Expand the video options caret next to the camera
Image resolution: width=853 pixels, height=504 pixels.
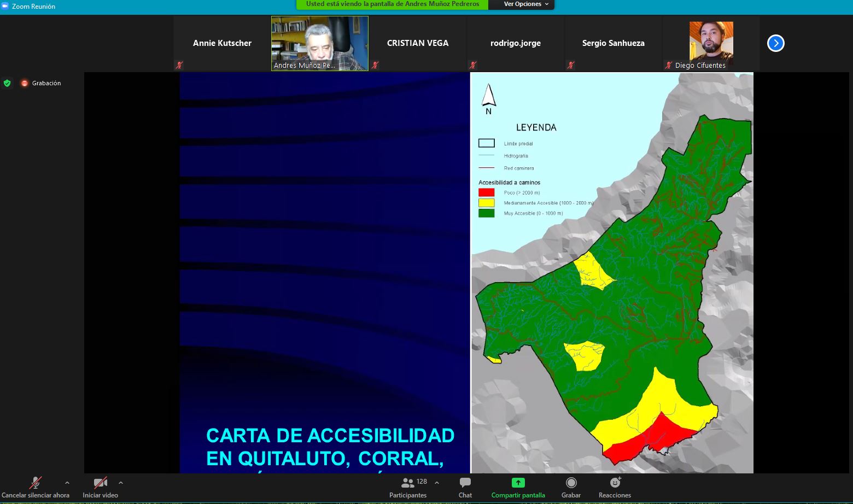pos(121,483)
